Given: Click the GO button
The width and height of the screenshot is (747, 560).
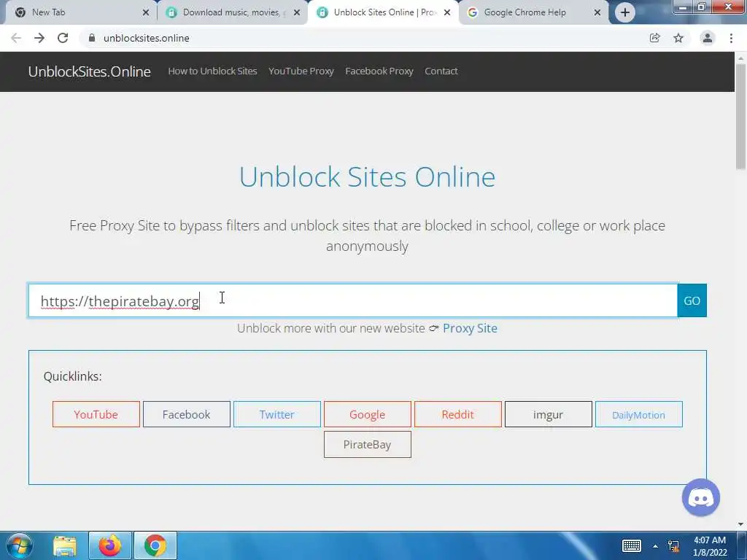Looking at the screenshot, I should pos(692,300).
